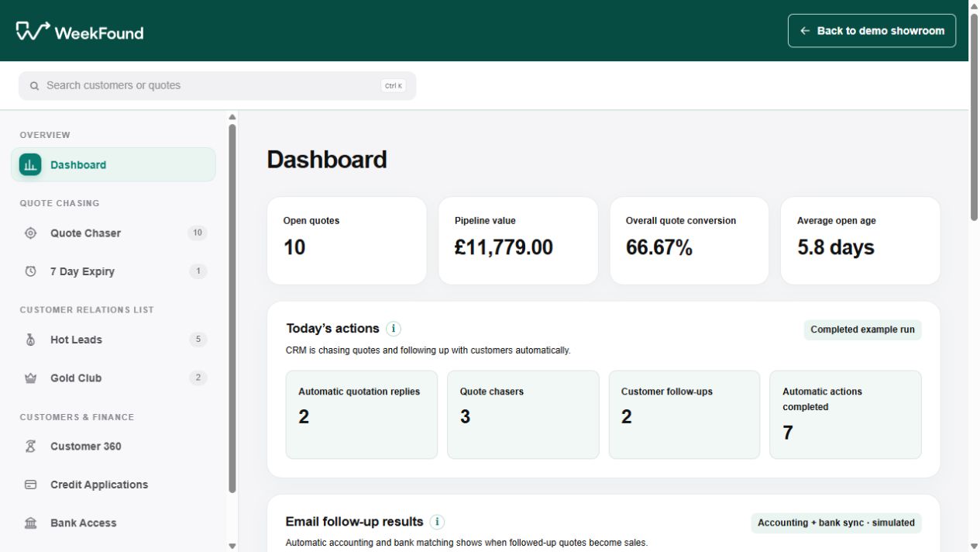Screen dimensions: 980x552
Task: Open info icon beside Today's actions
Action: [x=393, y=329]
